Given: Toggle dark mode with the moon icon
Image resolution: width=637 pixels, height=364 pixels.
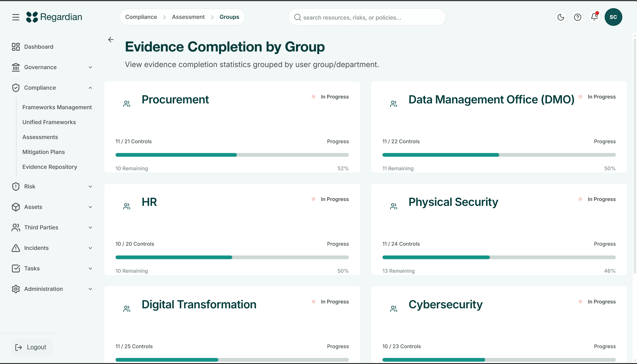Looking at the screenshot, I should [561, 17].
